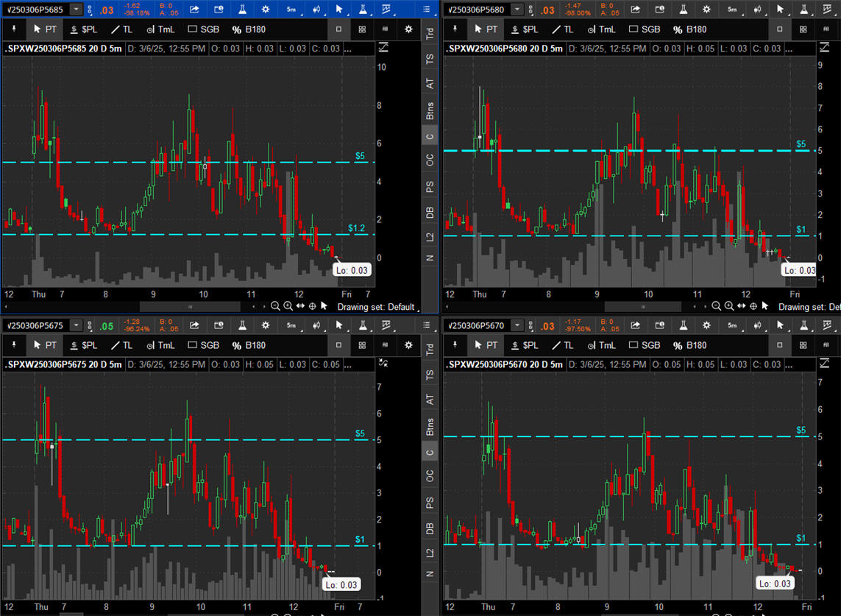Click the share icon in the P5685 chart toolbar
Image resolution: width=841 pixels, height=616 pixels.
[x=195, y=10]
